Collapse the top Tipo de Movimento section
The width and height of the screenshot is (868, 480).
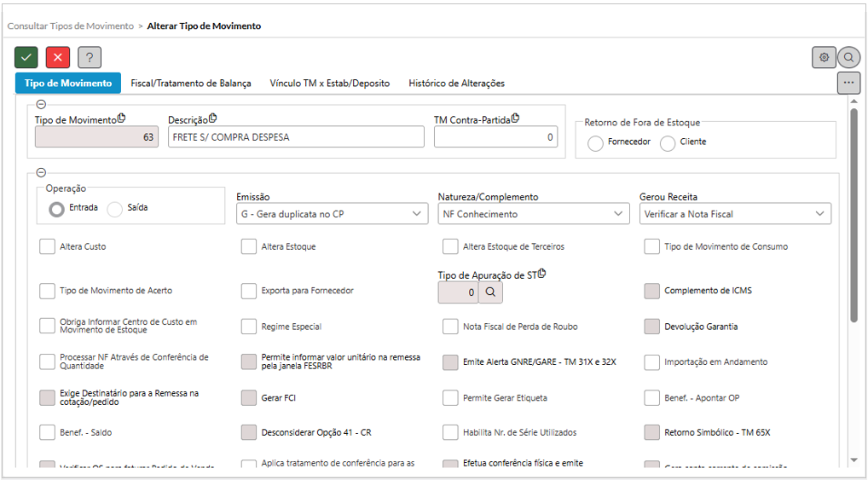click(42, 105)
